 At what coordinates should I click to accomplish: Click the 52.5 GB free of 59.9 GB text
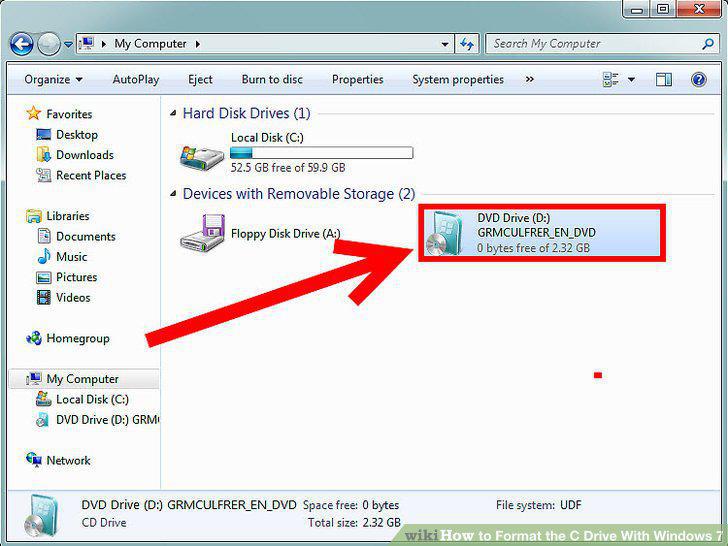coord(288,168)
